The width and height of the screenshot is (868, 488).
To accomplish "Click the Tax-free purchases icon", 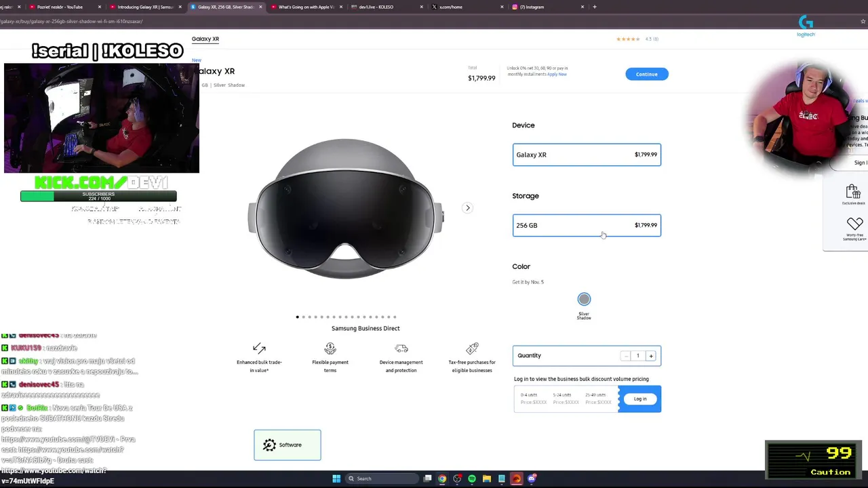I will (x=472, y=348).
